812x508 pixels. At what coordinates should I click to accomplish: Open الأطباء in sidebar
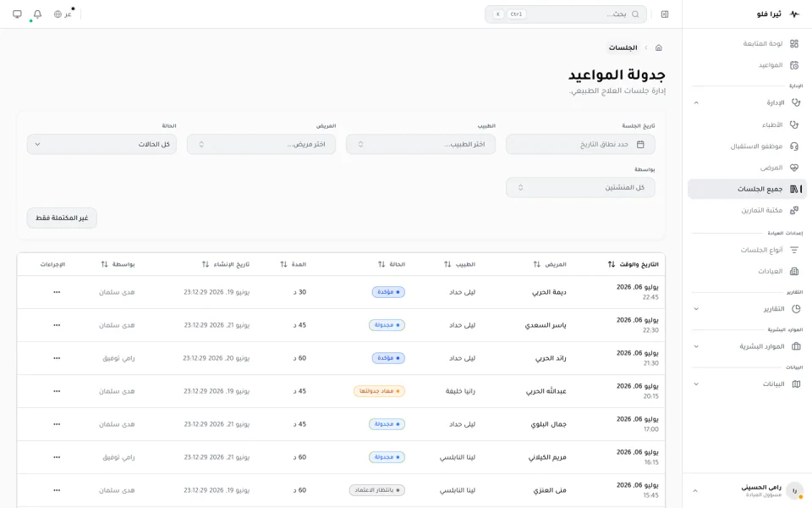point(747,124)
